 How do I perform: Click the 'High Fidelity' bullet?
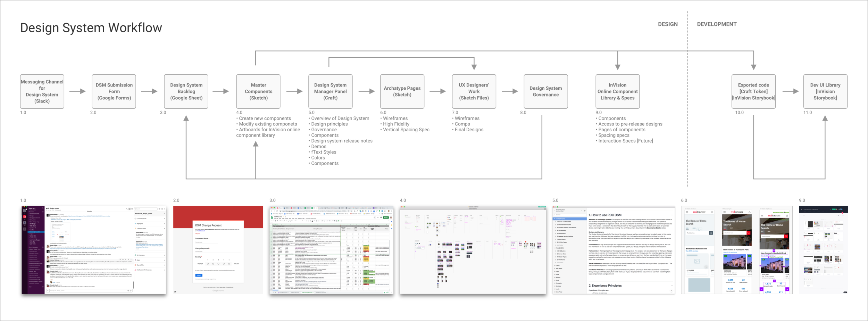tap(395, 124)
